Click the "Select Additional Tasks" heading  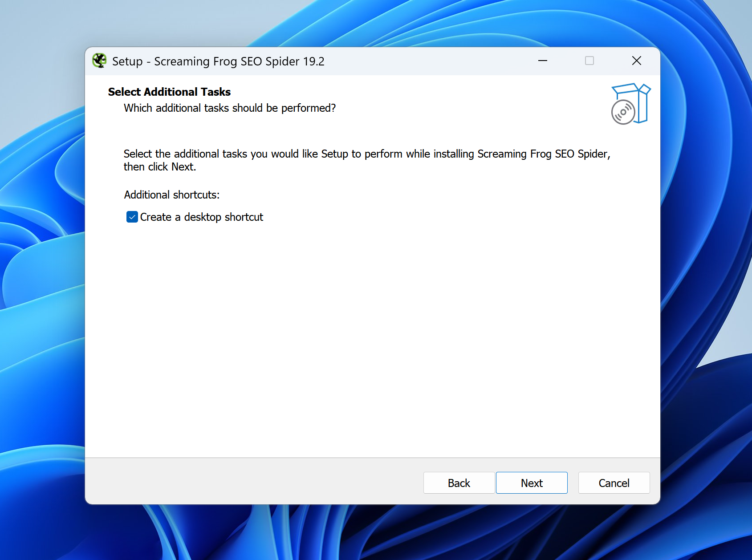[169, 92]
